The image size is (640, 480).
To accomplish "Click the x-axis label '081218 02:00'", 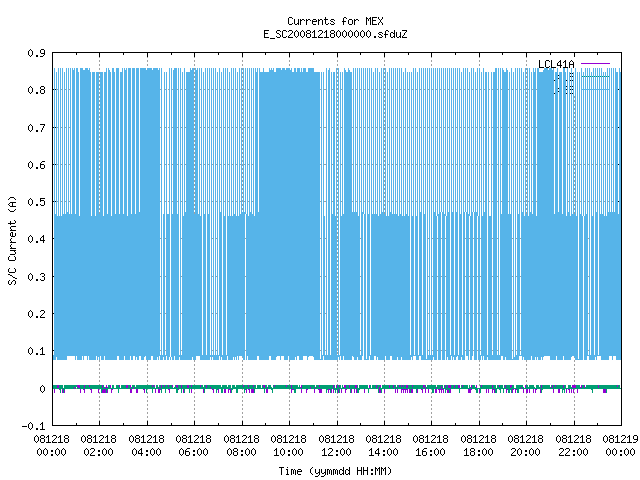I will pos(98,446).
